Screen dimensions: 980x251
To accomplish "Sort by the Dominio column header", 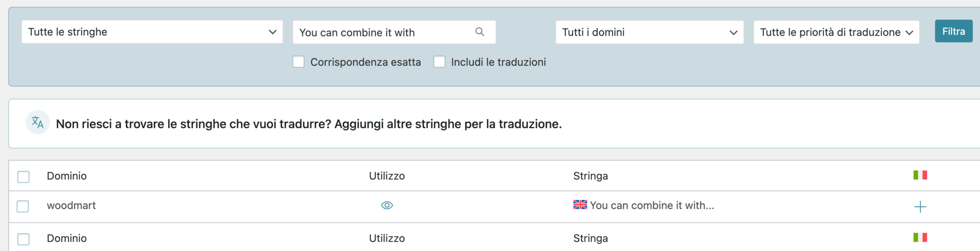I will tap(66, 176).
